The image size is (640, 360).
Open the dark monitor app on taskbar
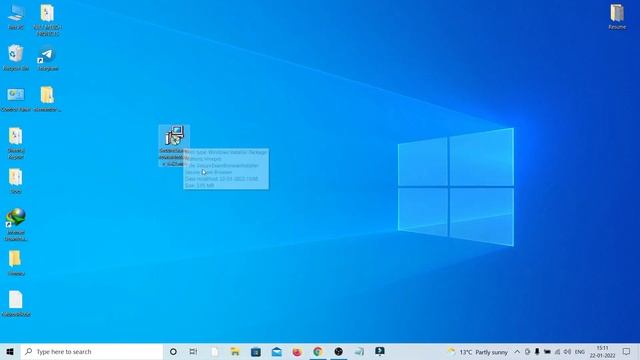(x=380, y=351)
